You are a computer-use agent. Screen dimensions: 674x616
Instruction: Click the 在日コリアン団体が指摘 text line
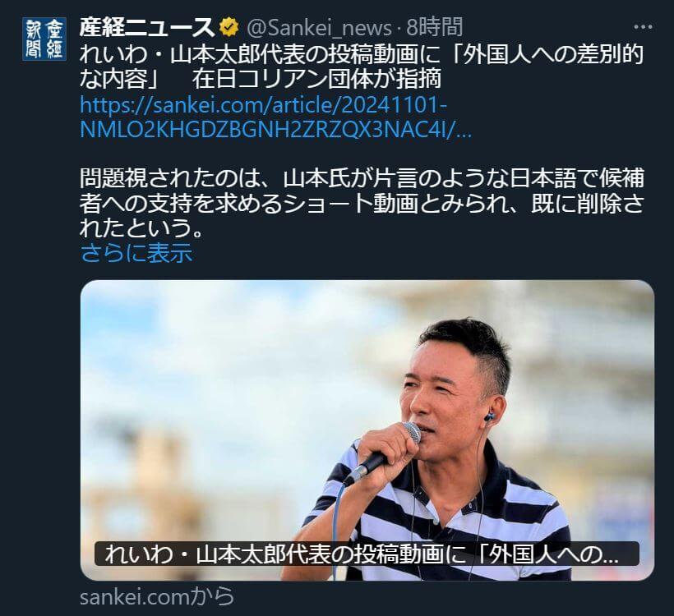point(316,79)
